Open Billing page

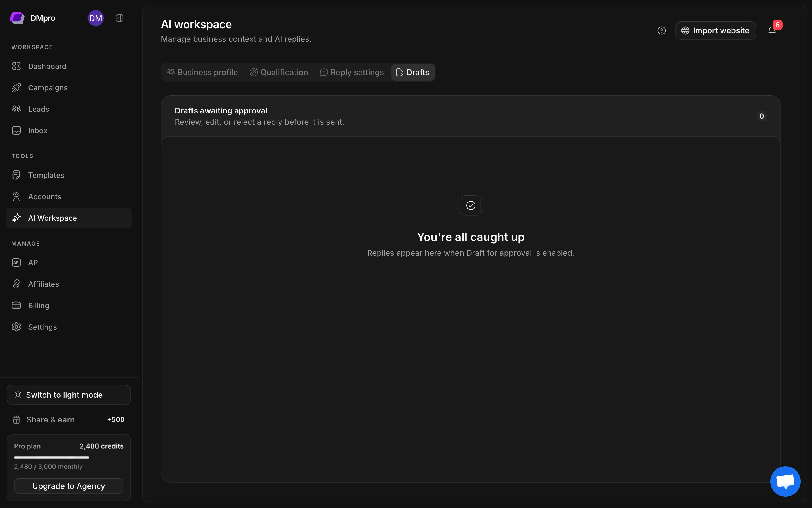pyautogui.click(x=69, y=305)
